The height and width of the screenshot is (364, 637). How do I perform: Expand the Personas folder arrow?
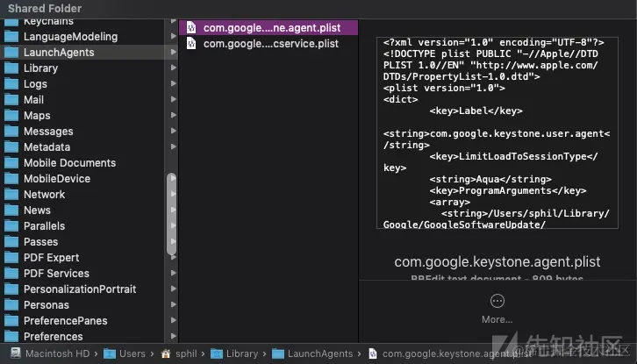click(x=174, y=304)
